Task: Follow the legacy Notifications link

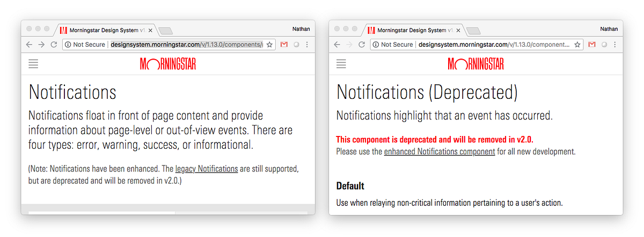Action: 207,169
